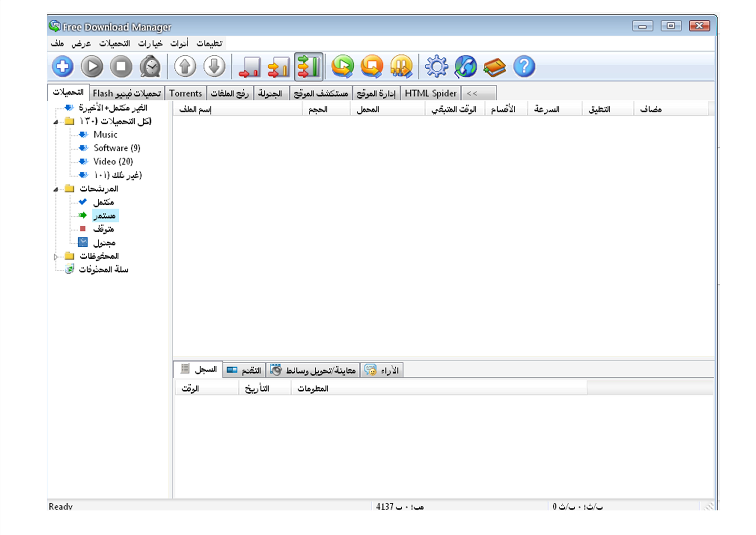
Task: Click the blue plus add download icon
Action: (63, 66)
